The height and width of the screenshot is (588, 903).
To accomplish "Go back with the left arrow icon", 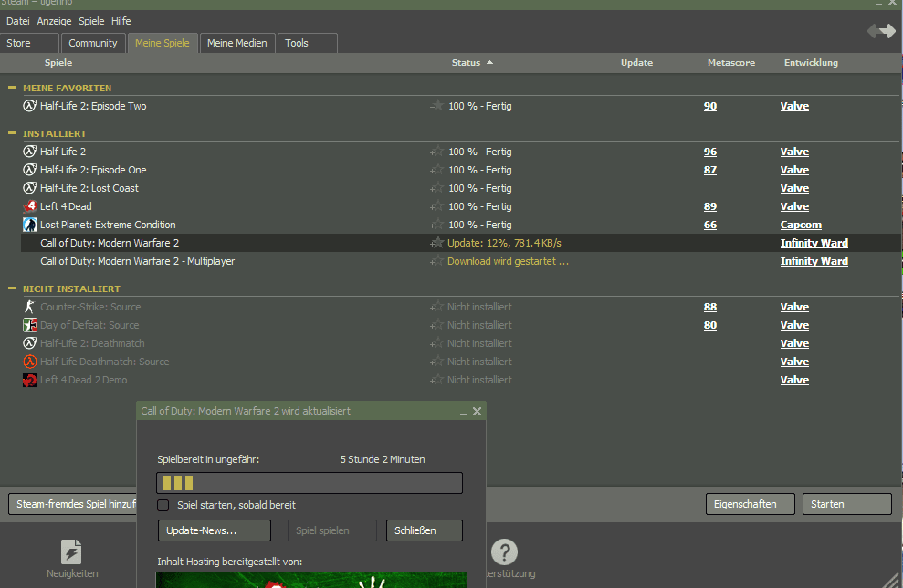I will click(874, 30).
